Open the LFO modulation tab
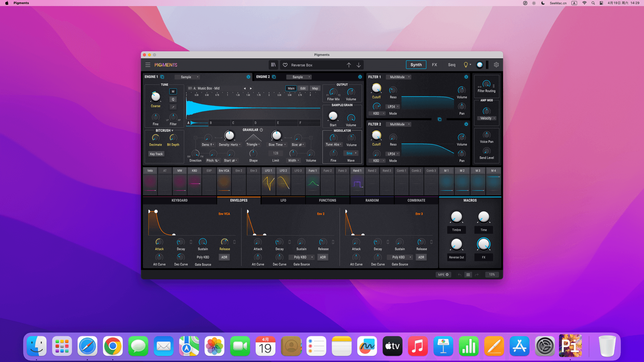Viewport: 644px width, 362px height. (283, 200)
